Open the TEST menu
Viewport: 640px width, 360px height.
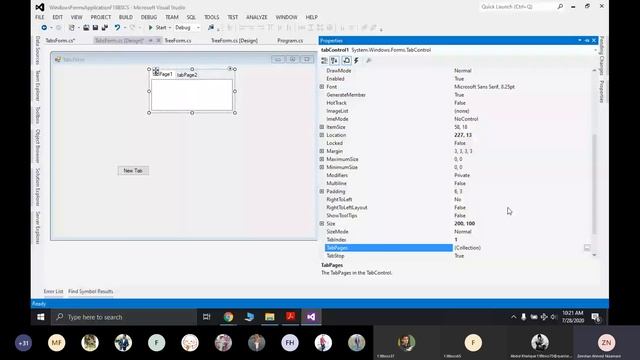233,17
